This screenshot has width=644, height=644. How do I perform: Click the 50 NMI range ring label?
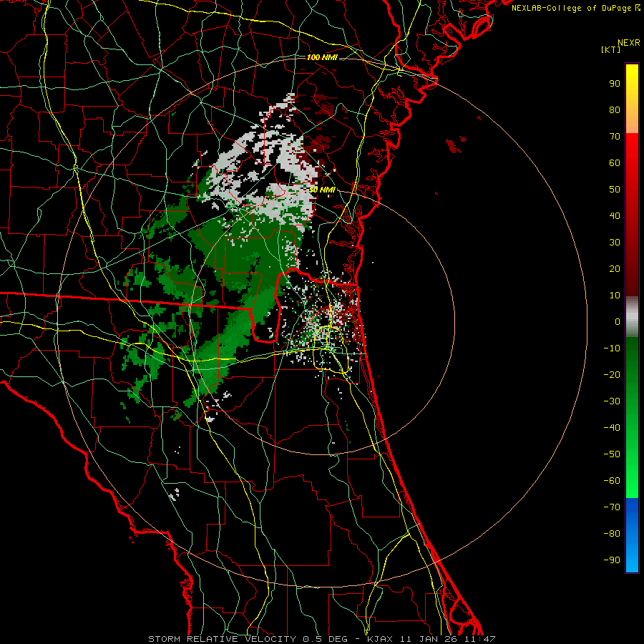tap(322, 190)
